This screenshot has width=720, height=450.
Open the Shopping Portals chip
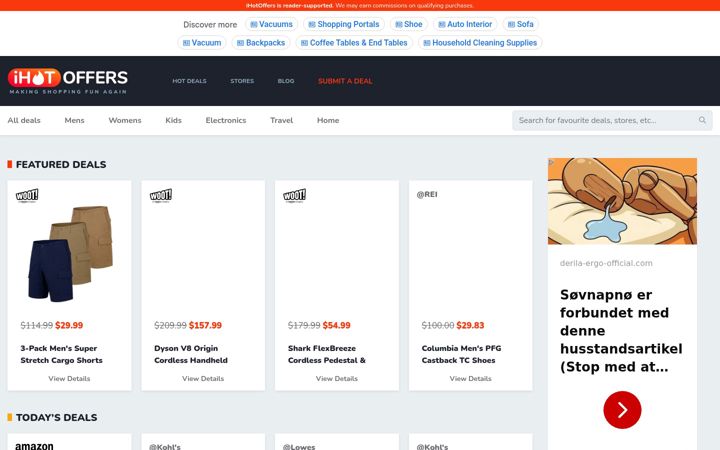coord(343,24)
